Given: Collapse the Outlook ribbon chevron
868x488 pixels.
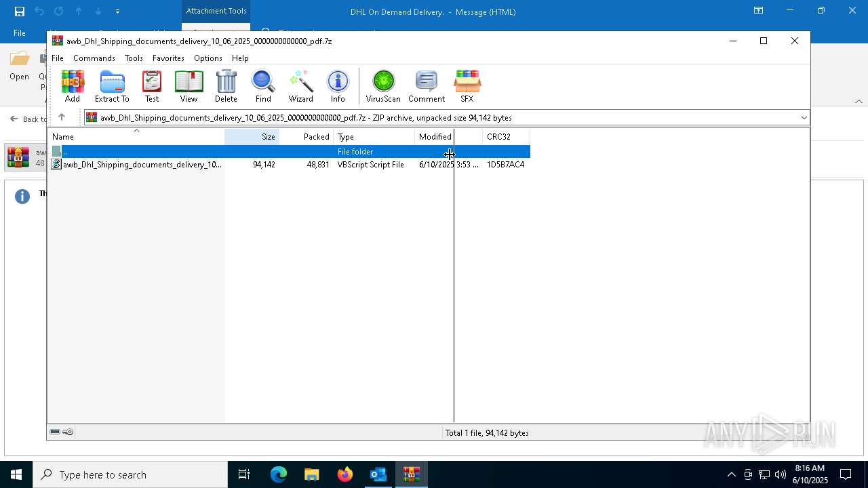Looking at the screenshot, I should pyautogui.click(x=859, y=101).
